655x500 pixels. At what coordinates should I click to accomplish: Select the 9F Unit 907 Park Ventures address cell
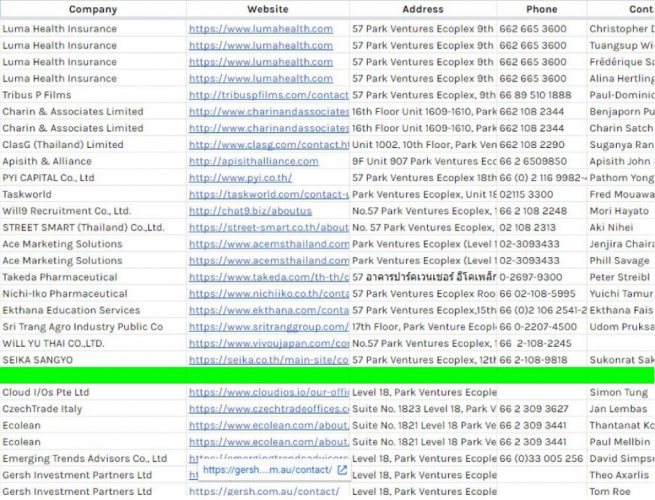423,161
